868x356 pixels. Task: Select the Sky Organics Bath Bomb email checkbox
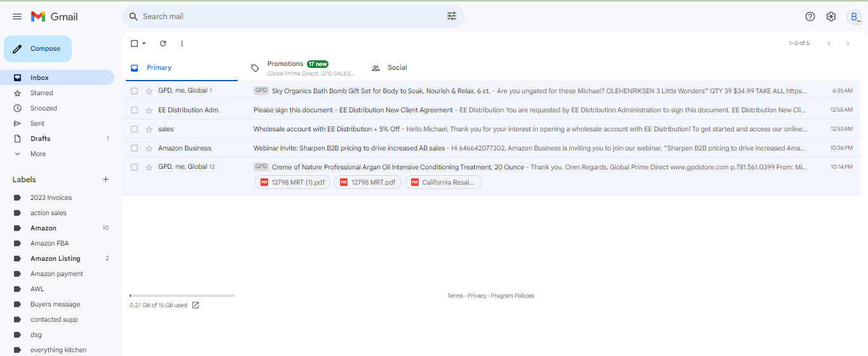pyautogui.click(x=134, y=91)
